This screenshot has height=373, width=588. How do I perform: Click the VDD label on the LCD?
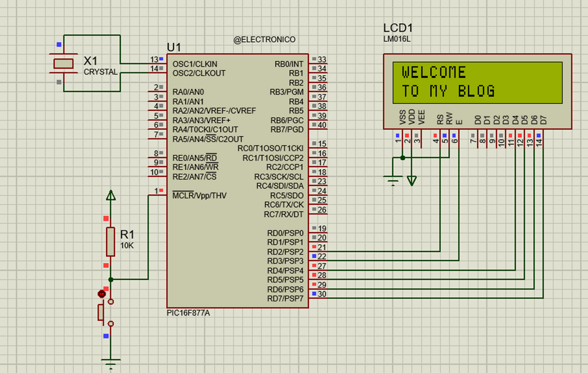coord(412,118)
